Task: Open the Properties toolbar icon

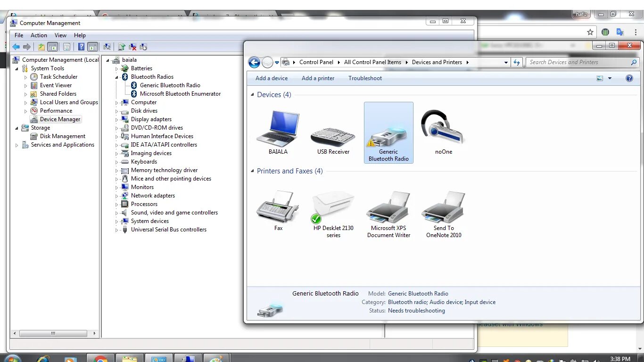Action: pyautogui.click(x=66, y=47)
